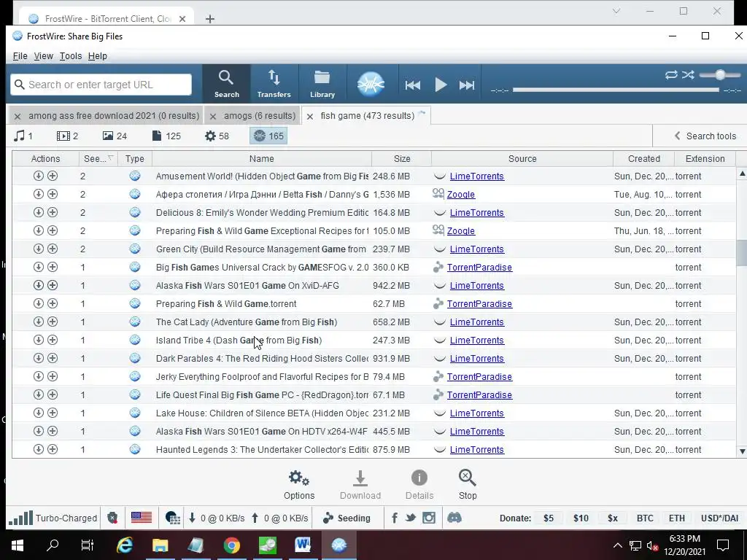Select fish game (473 results) tab
The width and height of the screenshot is (747, 560).
(368, 116)
